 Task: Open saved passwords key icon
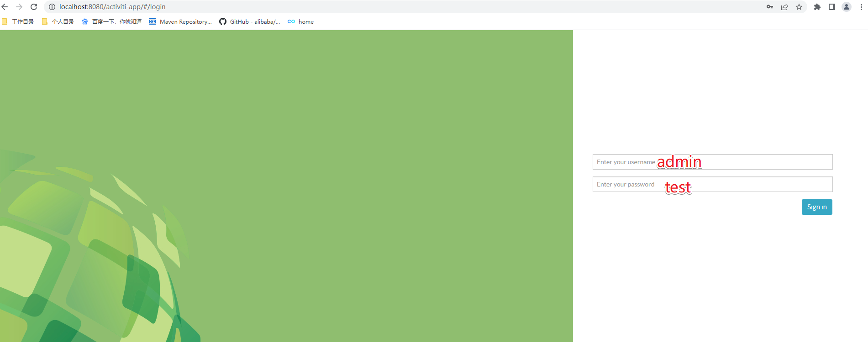(x=770, y=7)
